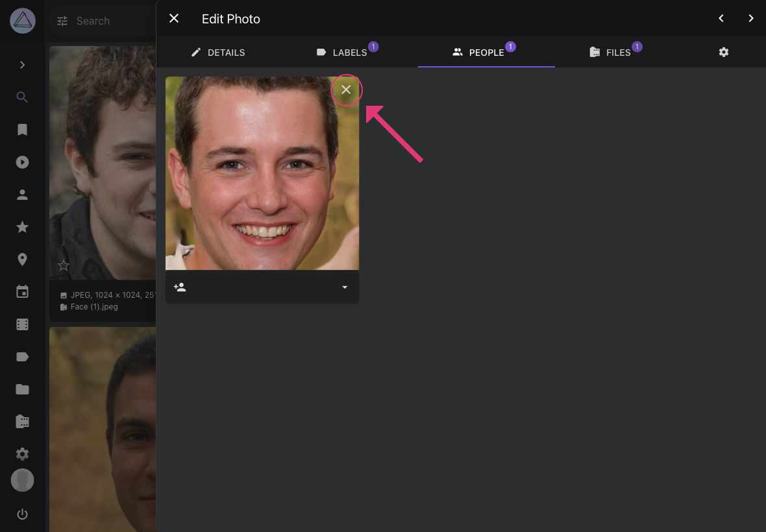This screenshot has width=766, height=532.
Task: Open Albums from the sidebar
Action: pos(22,130)
